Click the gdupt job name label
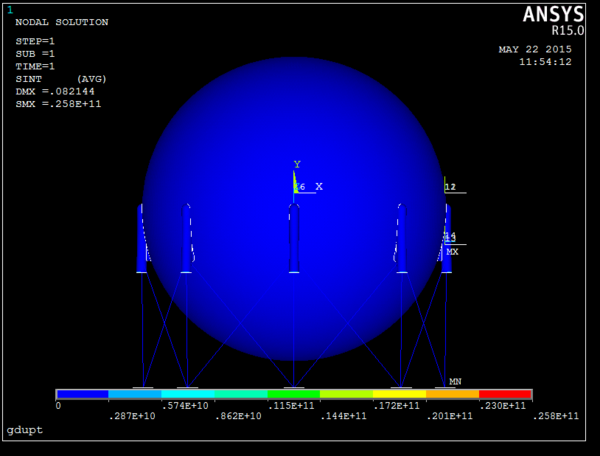The image size is (600, 456). [24, 430]
